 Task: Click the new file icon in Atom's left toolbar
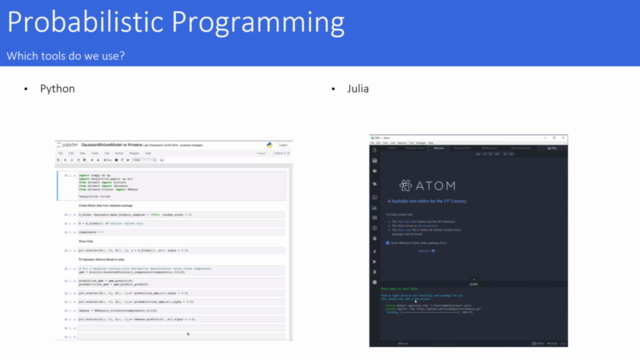(x=375, y=151)
